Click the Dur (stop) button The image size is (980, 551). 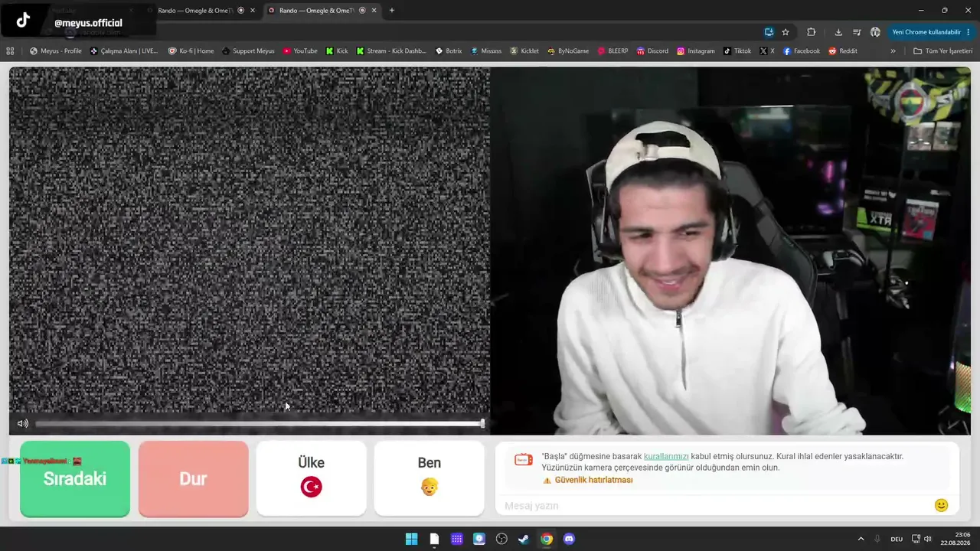click(193, 479)
